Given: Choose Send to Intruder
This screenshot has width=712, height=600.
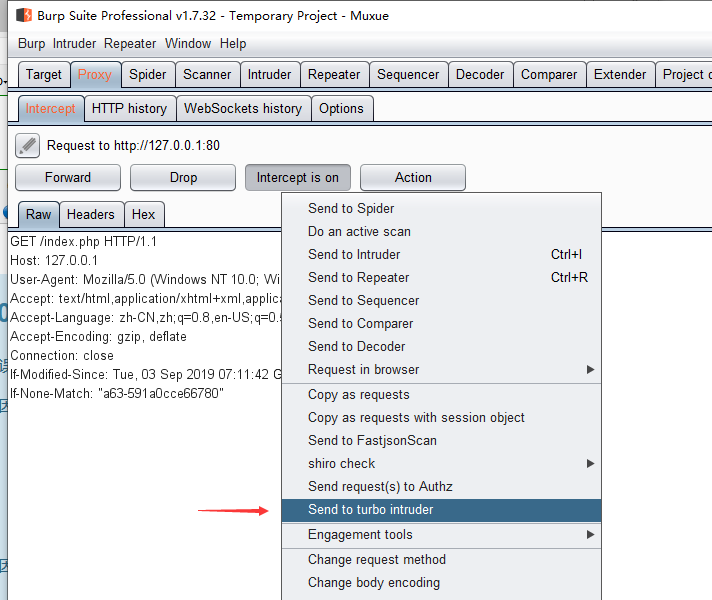Looking at the screenshot, I should tap(441, 254).
